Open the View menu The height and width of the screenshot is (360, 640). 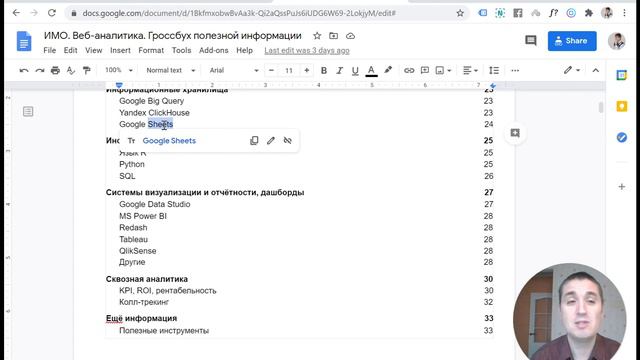point(93,51)
